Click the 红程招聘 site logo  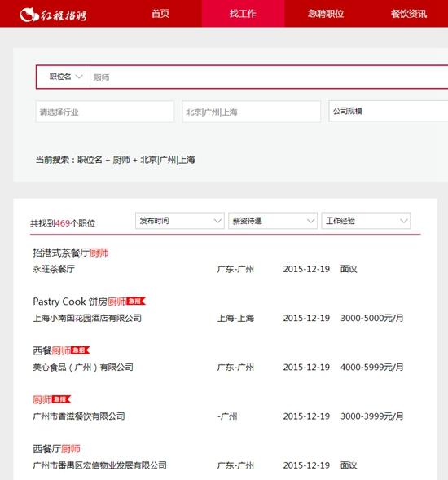53,15
